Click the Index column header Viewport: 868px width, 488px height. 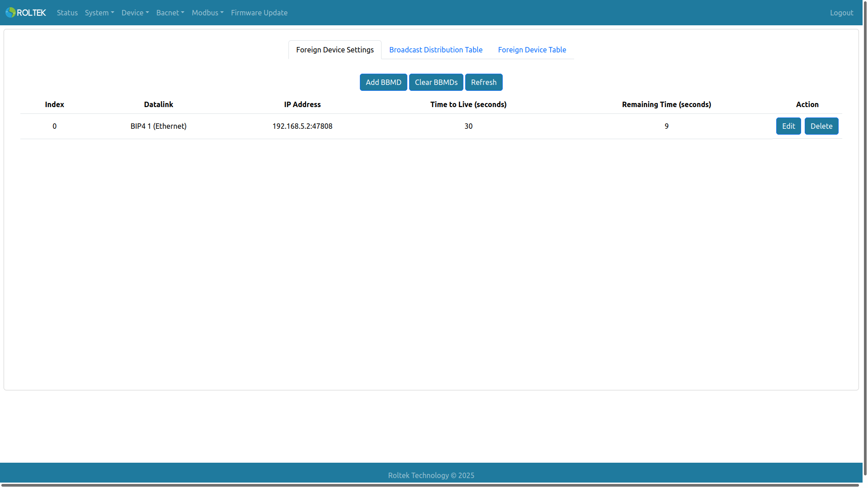pos(55,104)
